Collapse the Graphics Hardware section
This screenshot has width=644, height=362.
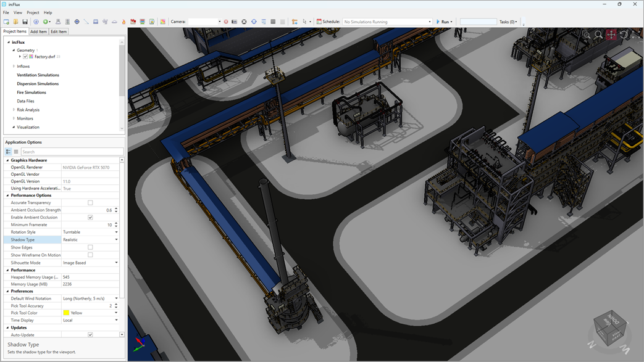pyautogui.click(x=7, y=160)
